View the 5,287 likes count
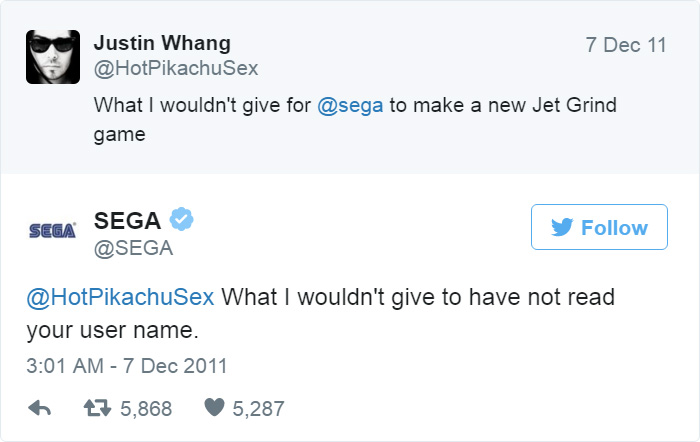The height and width of the screenshot is (442, 700). tap(258, 408)
